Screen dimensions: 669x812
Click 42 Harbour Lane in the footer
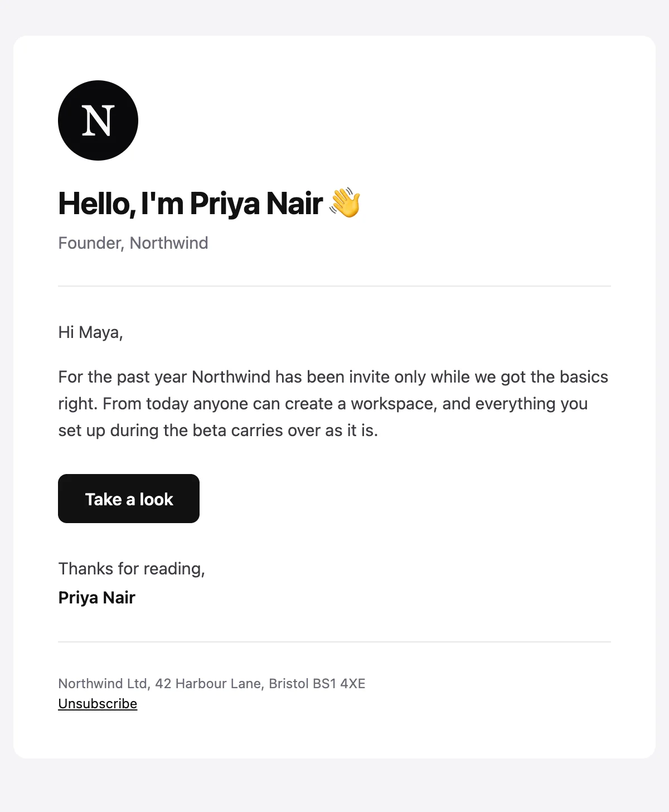pos(209,684)
